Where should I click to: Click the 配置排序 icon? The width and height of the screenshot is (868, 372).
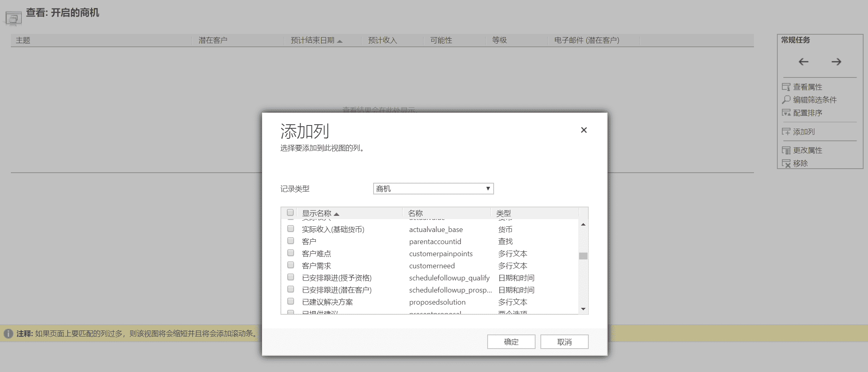[786, 113]
